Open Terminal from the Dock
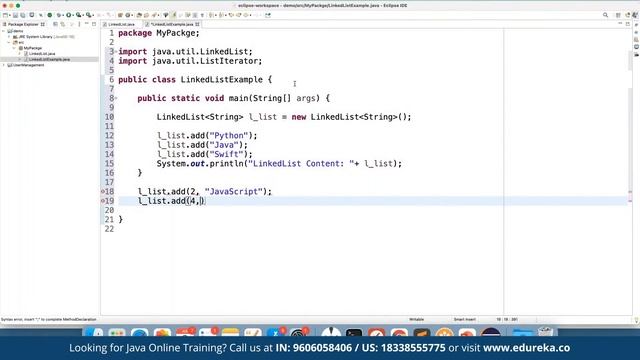 pos(353,332)
